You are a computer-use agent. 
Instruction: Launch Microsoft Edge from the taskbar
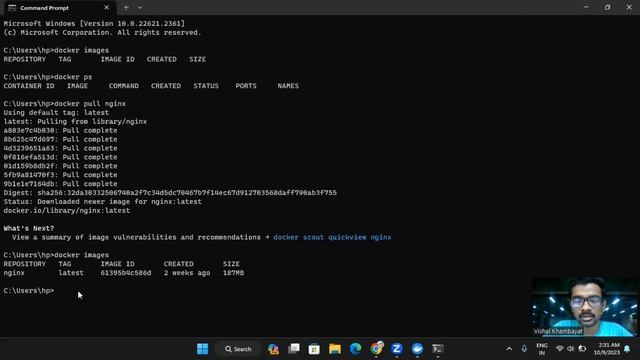[356, 349]
